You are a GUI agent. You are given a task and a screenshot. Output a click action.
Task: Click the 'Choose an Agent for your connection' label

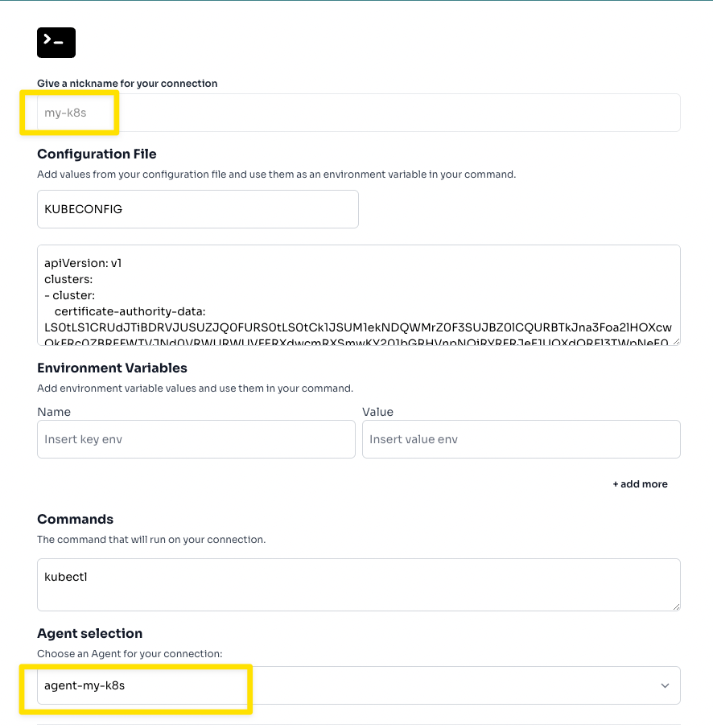tap(129, 652)
